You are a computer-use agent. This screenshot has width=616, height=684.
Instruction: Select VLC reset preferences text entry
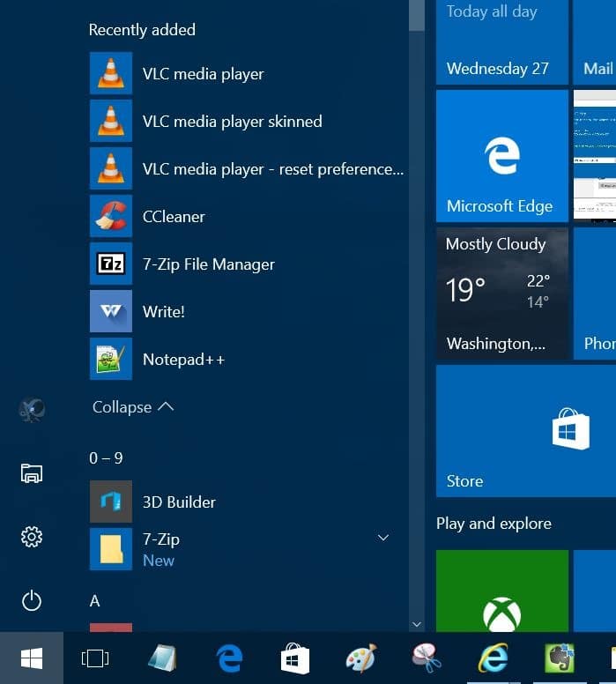click(273, 169)
